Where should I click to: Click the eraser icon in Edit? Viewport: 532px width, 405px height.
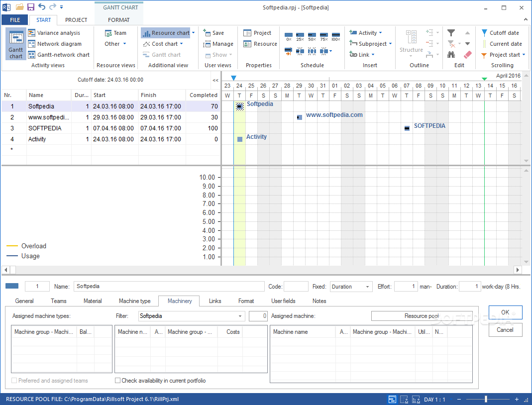tap(467, 55)
